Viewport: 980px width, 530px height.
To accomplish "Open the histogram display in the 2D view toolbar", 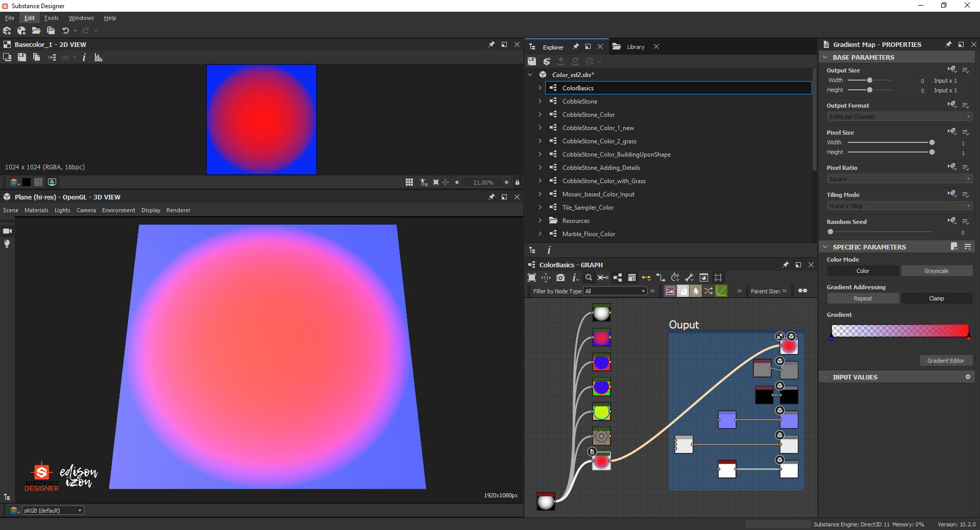I will click(x=98, y=57).
